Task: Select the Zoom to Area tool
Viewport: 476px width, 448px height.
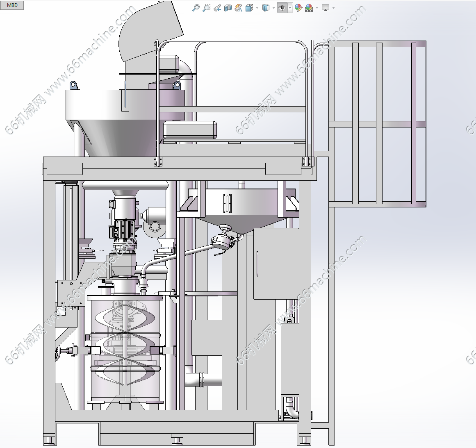Action: [206, 8]
